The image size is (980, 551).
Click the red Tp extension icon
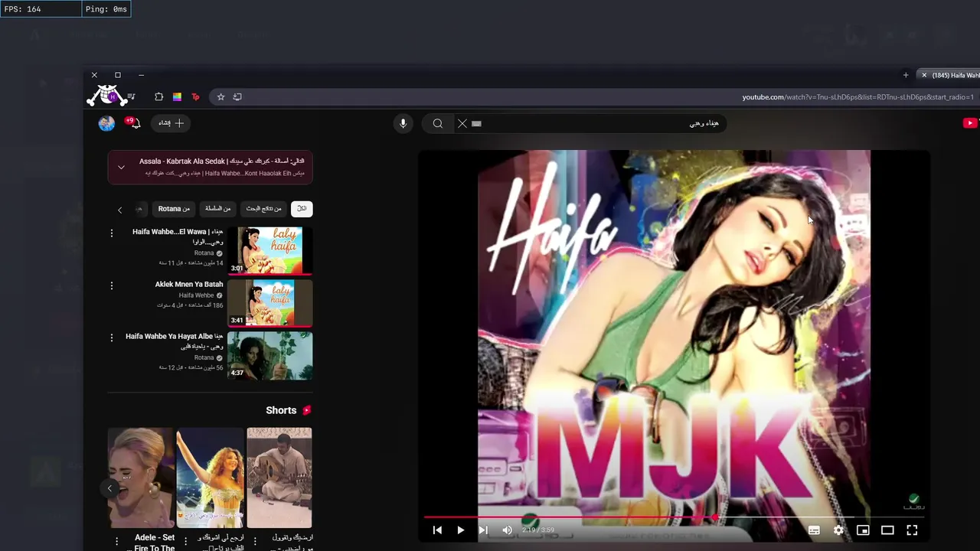195,97
